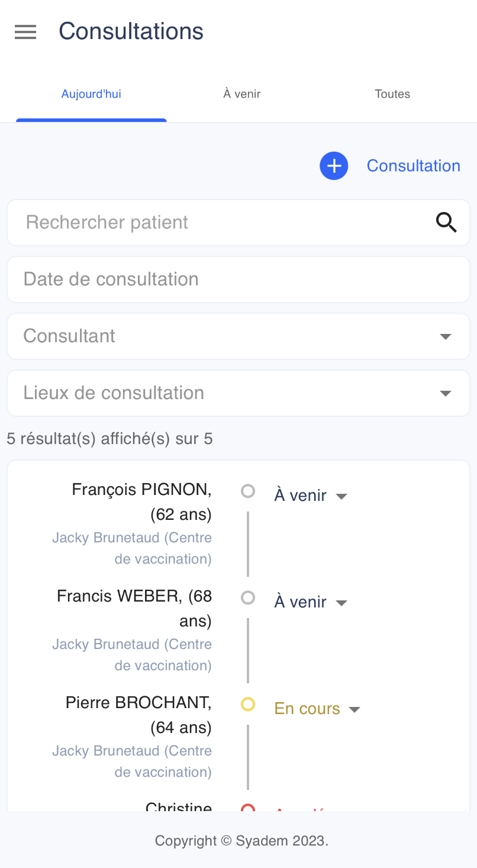This screenshot has height=868, width=477.
Task: Click Pierre BROCHANT's yellow status circle
Action: 248,704
